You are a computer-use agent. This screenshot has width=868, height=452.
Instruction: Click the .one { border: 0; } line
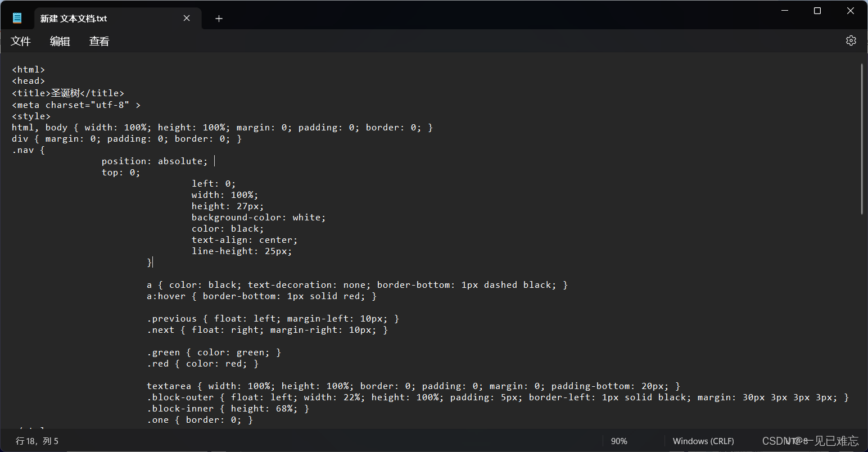(x=200, y=420)
